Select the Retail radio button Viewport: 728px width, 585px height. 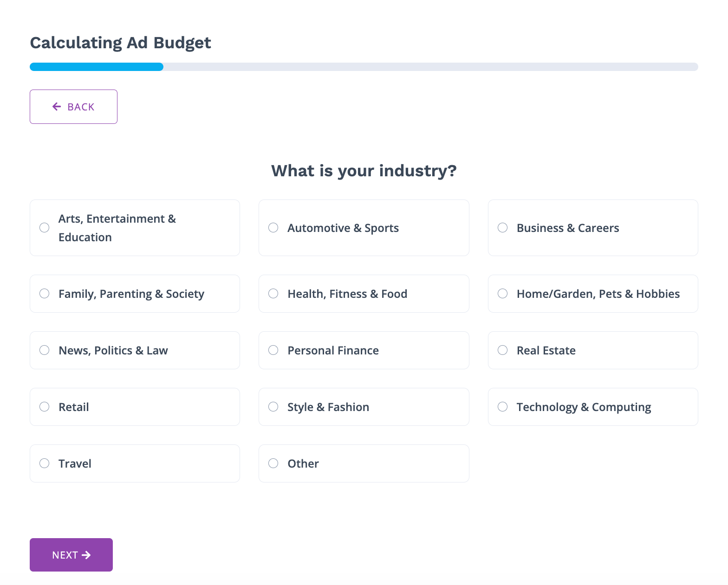click(45, 407)
